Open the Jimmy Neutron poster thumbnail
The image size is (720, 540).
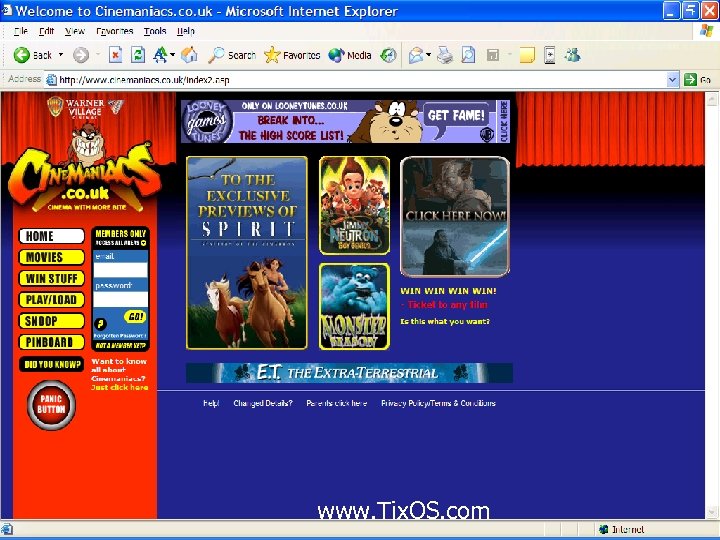354,205
